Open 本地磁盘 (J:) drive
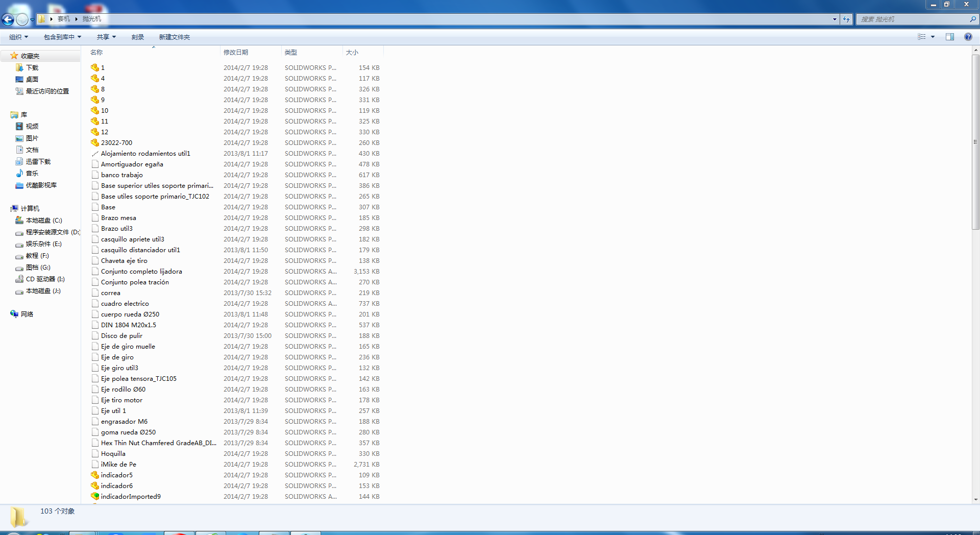 [43, 290]
